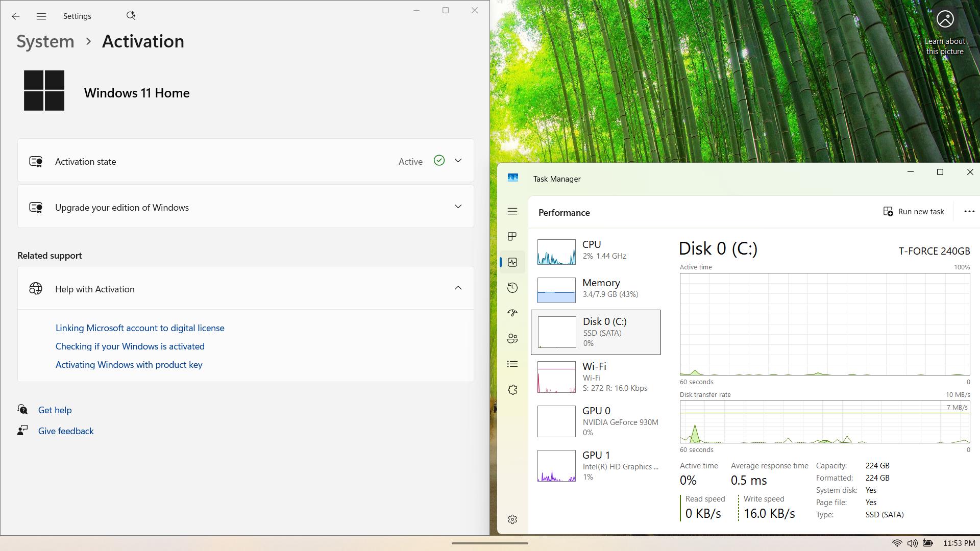The height and width of the screenshot is (551, 980).
Task: Minimize the Settings window
Action: pyautogui.click(x=416, y=10)
